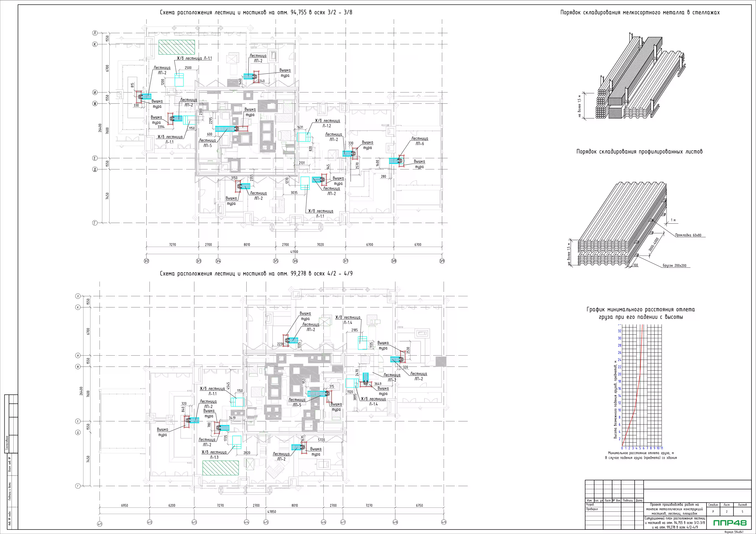
Task: Select heading 'Порядок складирования профилированных листов'
Action: coord(639,152)
